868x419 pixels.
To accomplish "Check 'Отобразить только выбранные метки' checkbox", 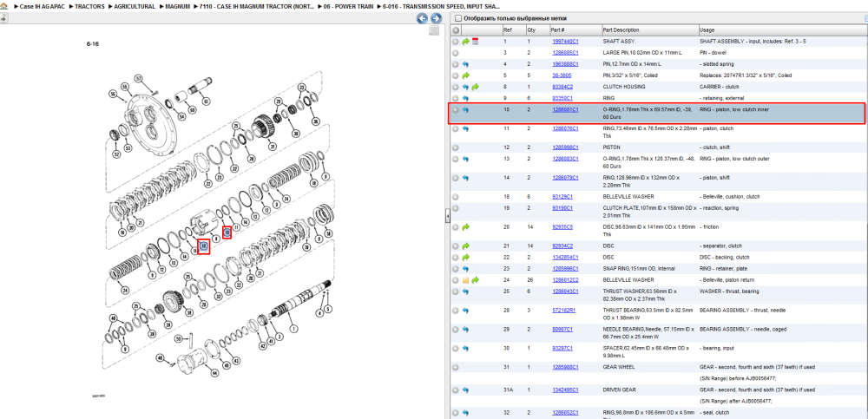I will pos(457,18).
